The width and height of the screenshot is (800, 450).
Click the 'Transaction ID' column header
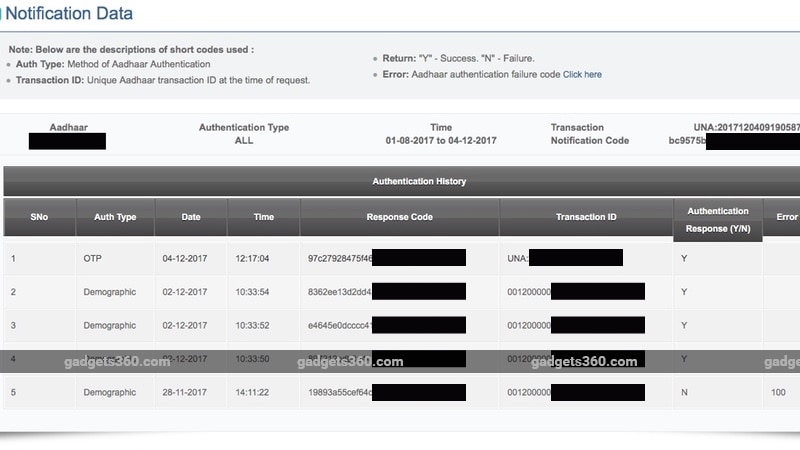tap(586, 217)
